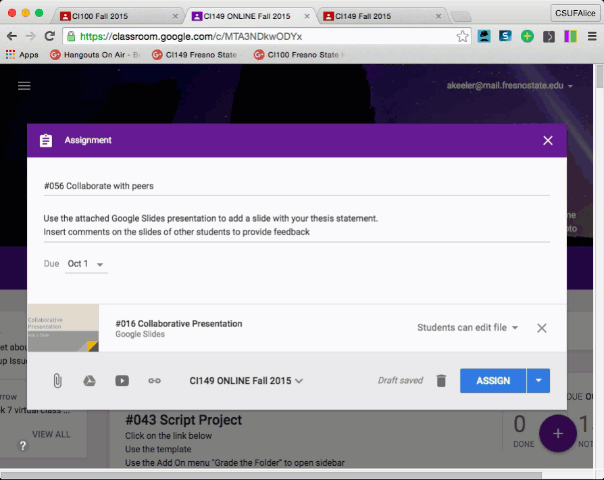Click the ASSIGN button
Viewport: 604px width, 480px height.
[493, 381]
